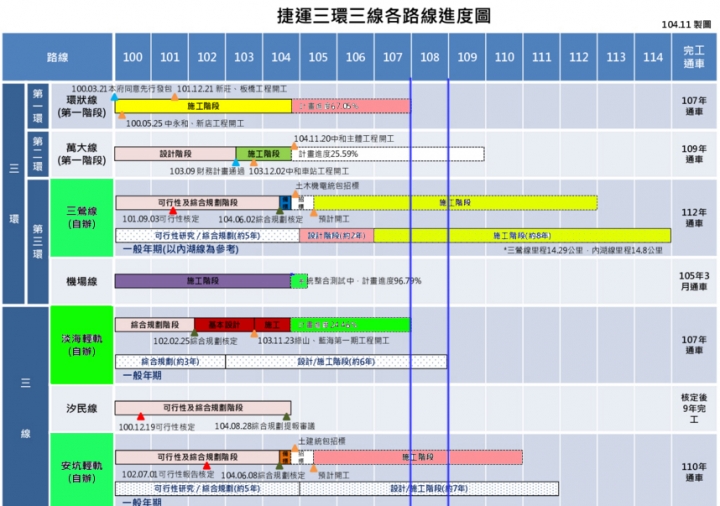This screenshot has width=720, height=506.
Task: Click red triangle at 102.07.01 可行性報告核定
Action: pos(207,466)
